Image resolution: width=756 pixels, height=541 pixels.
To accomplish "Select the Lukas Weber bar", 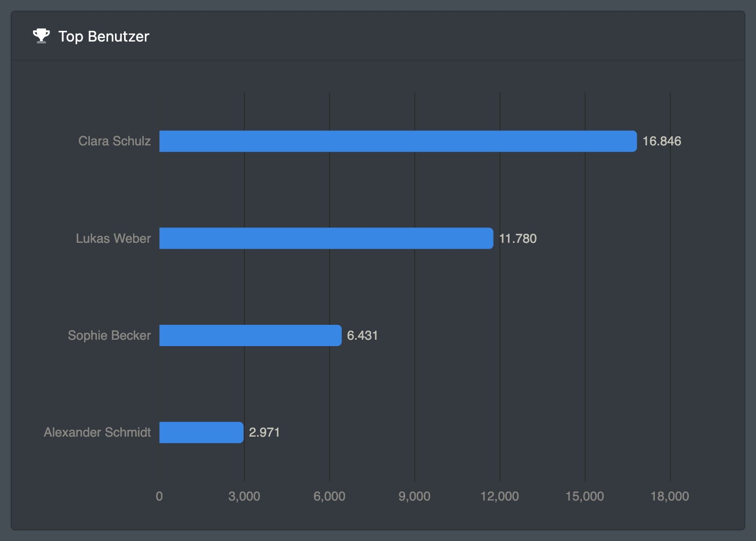I will pyautogui.click(x=326, y=238).
